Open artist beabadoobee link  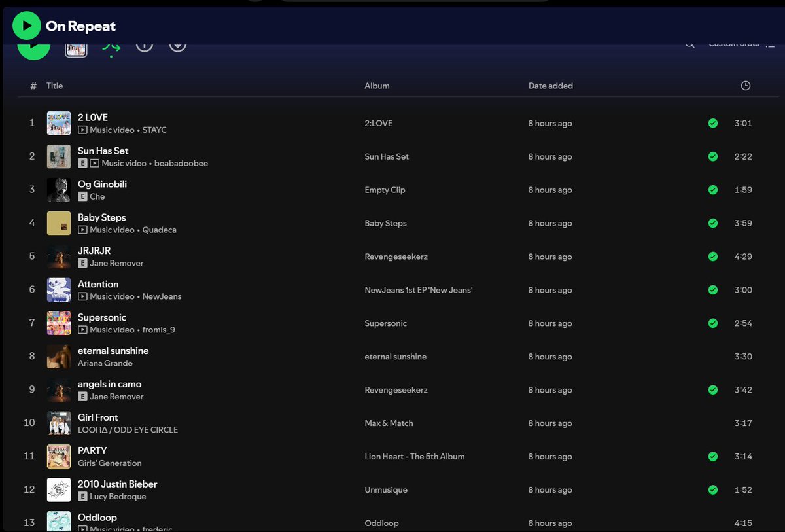181,164
